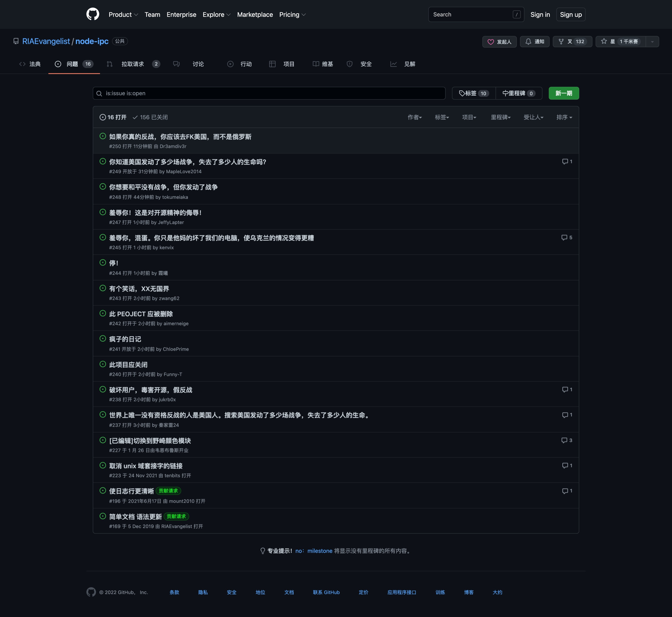
Task: Open the 排序 sort dropdown
Action: [564, 117]
